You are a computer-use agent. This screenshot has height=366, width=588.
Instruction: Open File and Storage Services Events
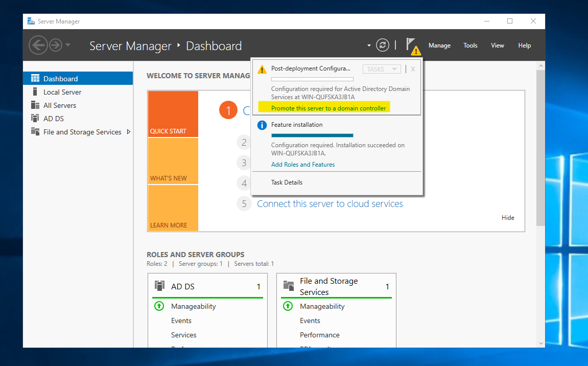click(x=310, y=321)
